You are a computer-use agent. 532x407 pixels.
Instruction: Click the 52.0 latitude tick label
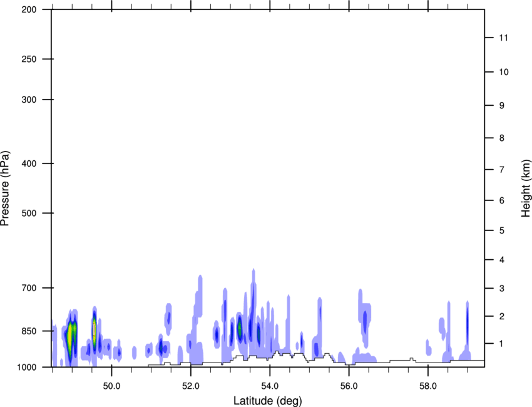(191, 386)
